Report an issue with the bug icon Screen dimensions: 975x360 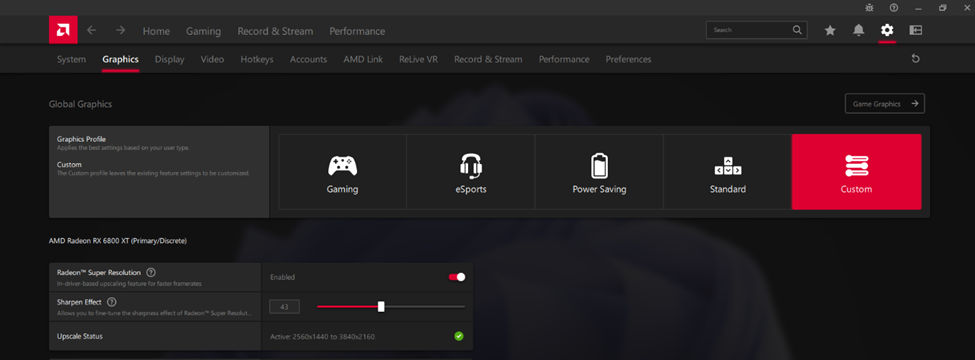(869, 7)
